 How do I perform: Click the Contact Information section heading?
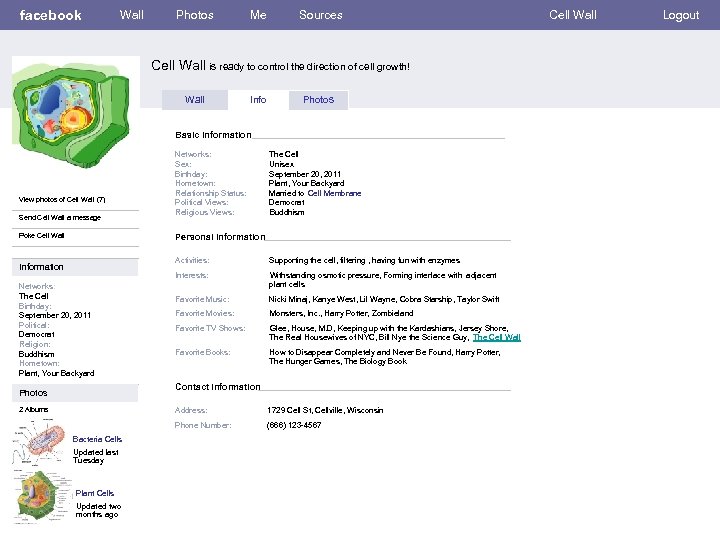pos(218,387)
